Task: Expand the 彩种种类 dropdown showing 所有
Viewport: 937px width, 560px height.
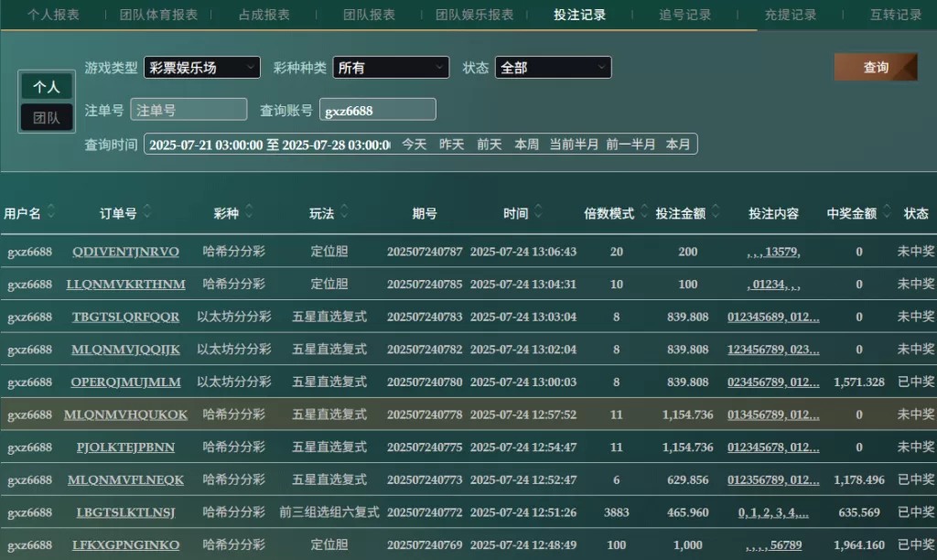Action: [391, 68]
